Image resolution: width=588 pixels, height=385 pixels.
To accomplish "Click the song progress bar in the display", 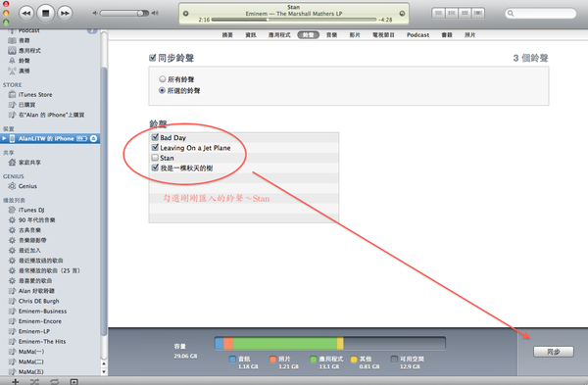I will point(294,20).
